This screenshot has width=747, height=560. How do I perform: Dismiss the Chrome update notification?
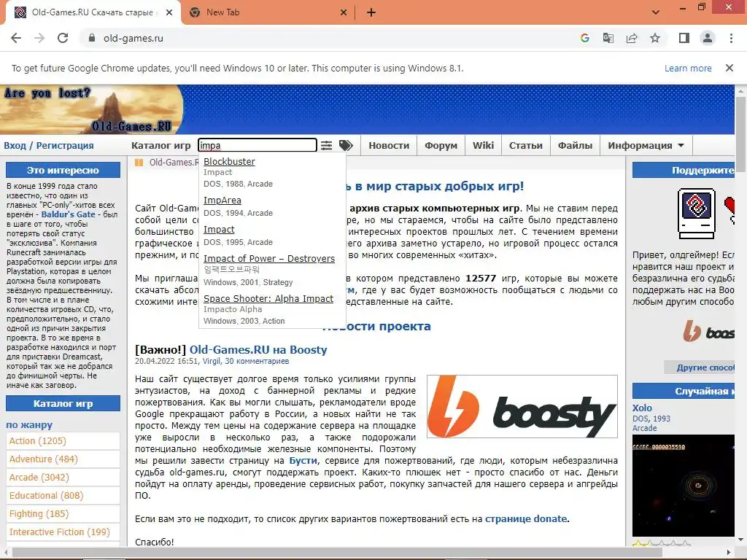click(x=729, y=68)
